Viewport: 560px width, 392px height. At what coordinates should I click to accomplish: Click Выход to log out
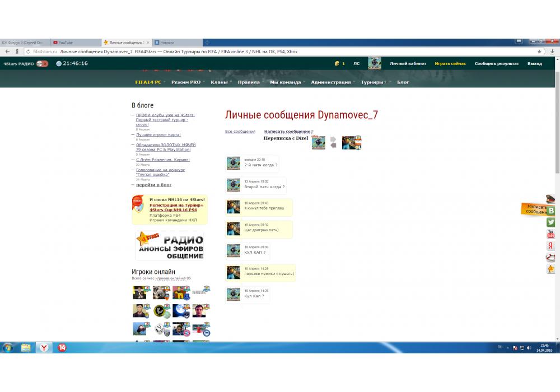pos(535,63)
